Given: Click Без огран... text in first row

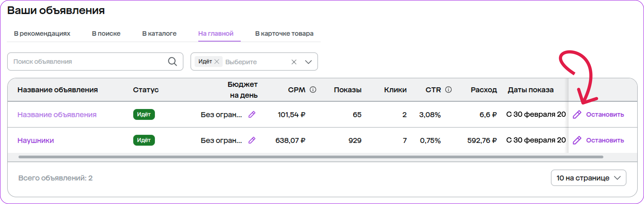Looking at the screenshot, I should coord(221,115).
